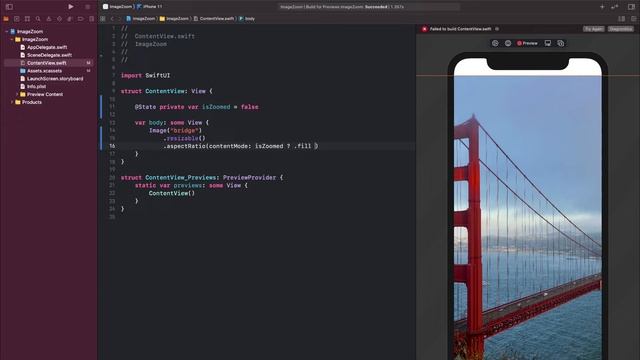Open the symbol navigator

[x=27, y=19]
